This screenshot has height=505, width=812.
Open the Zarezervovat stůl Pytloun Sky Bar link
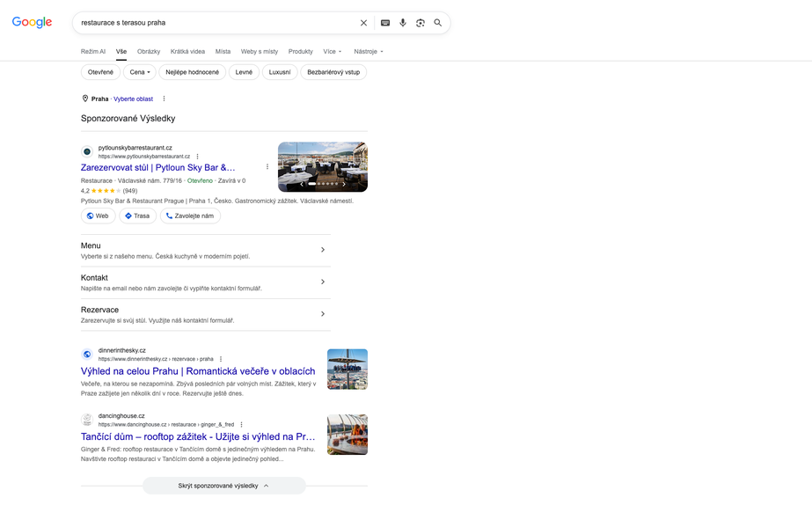click(x=158, y=167)
